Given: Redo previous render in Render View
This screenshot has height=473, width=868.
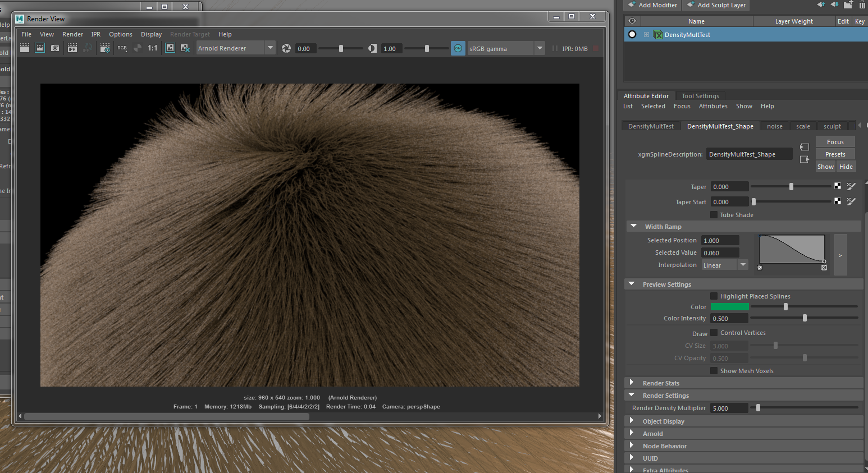Looking at the screenshot, I should 25,48.
